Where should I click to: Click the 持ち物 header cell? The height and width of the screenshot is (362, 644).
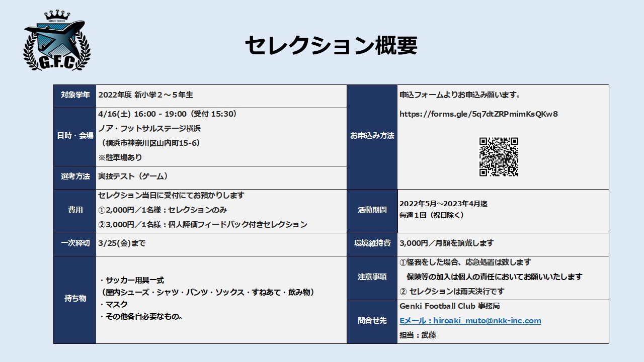75,299
